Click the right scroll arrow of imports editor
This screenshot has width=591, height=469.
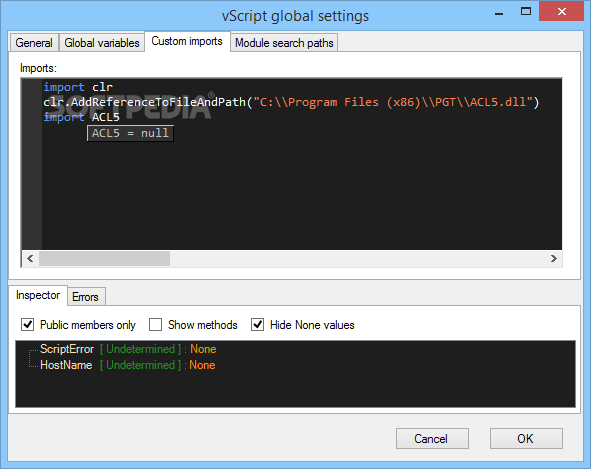(x=553, y=259)
